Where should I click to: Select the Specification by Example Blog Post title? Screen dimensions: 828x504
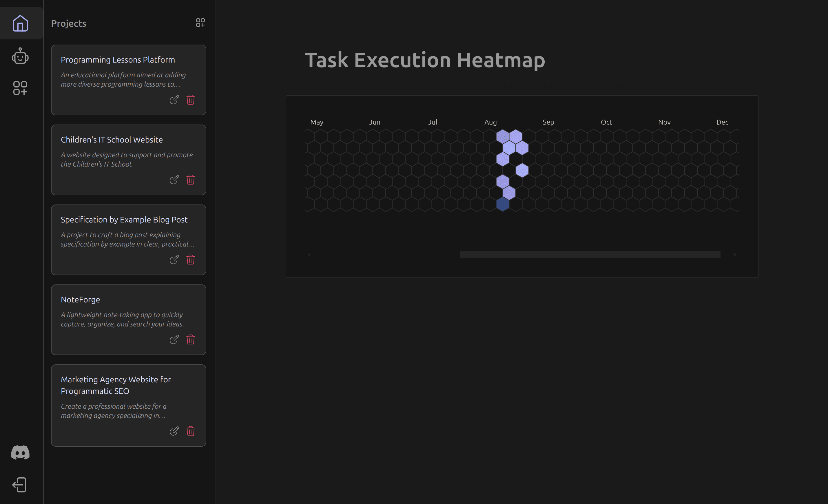124,219
